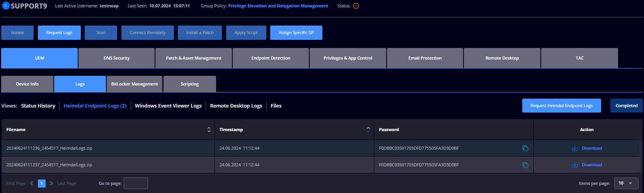644x193 pixels.
Task: Open Remote Desktop tab
Action: (502, 58)
